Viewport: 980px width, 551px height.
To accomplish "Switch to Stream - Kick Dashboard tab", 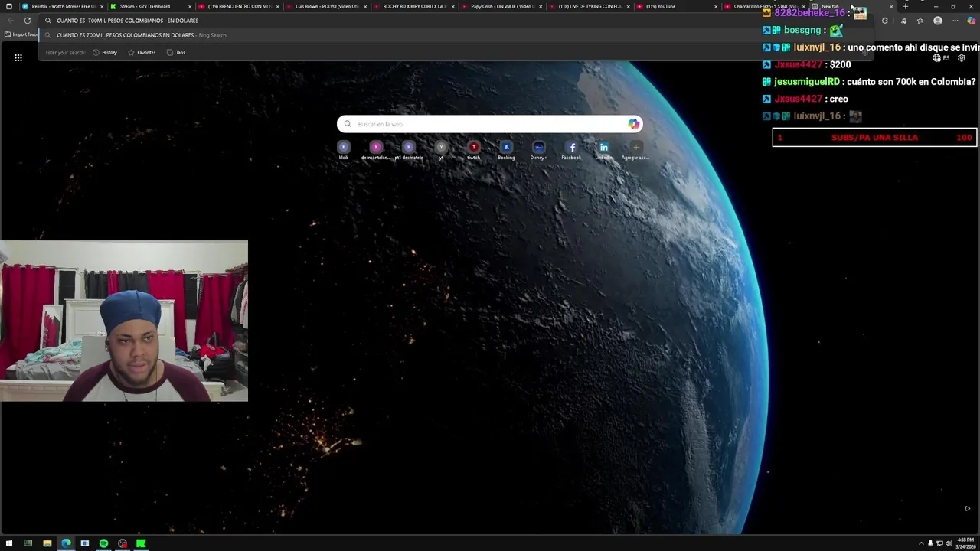I will pyautogui.click(x=149, y=6).
